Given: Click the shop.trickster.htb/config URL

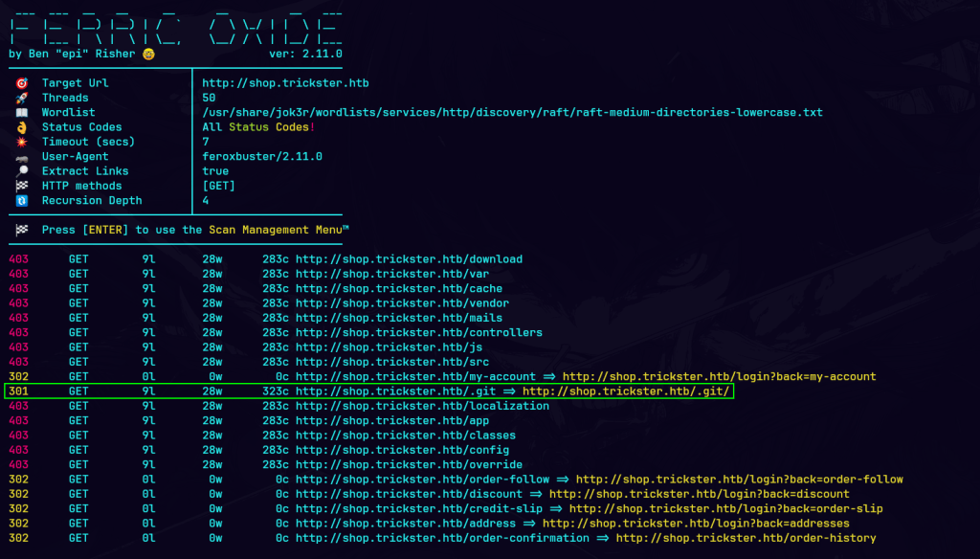Looking at the screenshot, I should pos(402,450).
